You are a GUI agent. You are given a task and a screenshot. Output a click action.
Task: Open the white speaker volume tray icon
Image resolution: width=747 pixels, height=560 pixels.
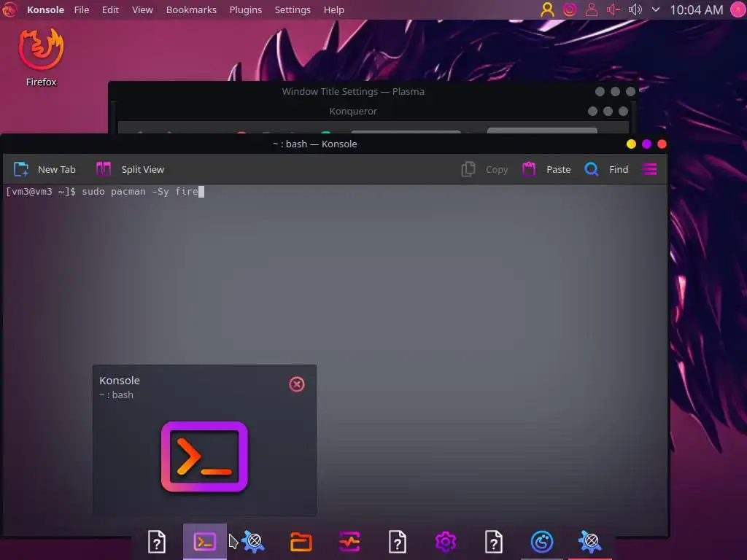pyautogui.click(x=635, y=9)
